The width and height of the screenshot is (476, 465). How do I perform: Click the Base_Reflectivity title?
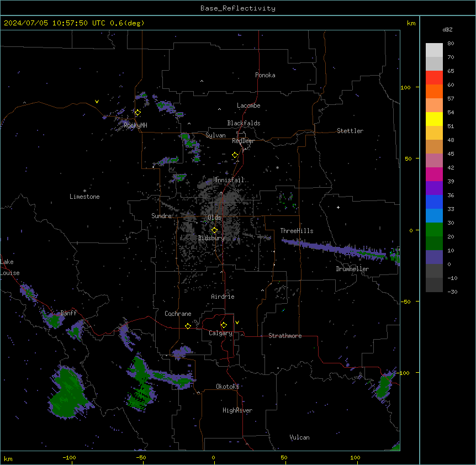(x=238, y=8)
